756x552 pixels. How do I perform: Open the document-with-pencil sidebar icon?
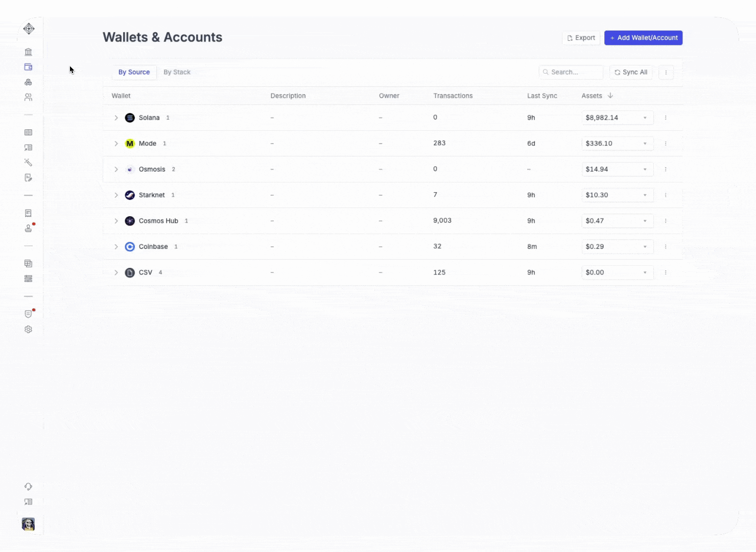(28, 178)
